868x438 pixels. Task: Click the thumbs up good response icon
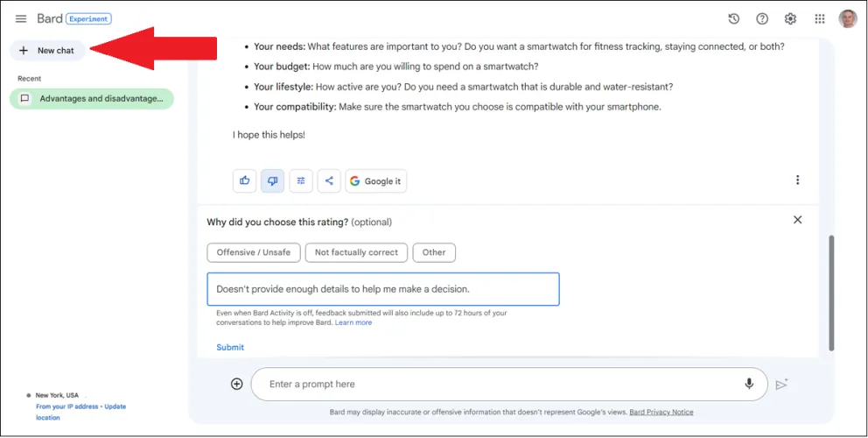pyautogui.click(x=245, y=180)
